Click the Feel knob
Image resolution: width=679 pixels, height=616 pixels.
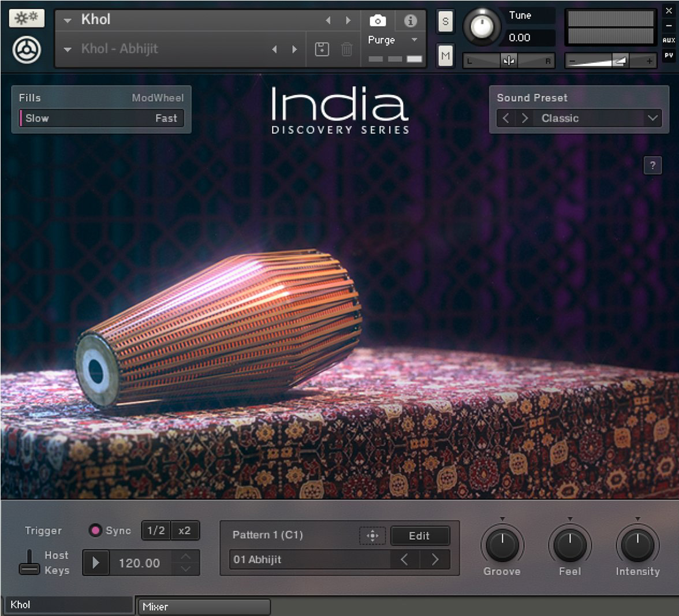pos(570,545)
